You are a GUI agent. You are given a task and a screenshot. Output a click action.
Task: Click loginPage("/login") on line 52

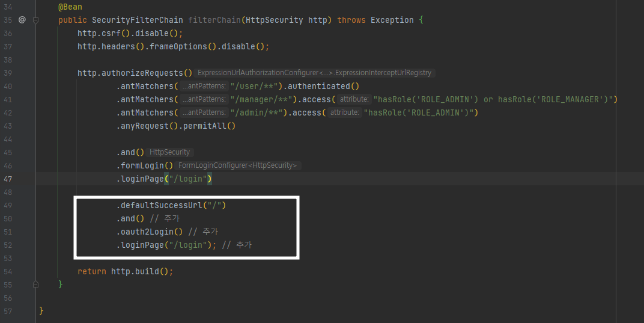[x=166, y=245]
